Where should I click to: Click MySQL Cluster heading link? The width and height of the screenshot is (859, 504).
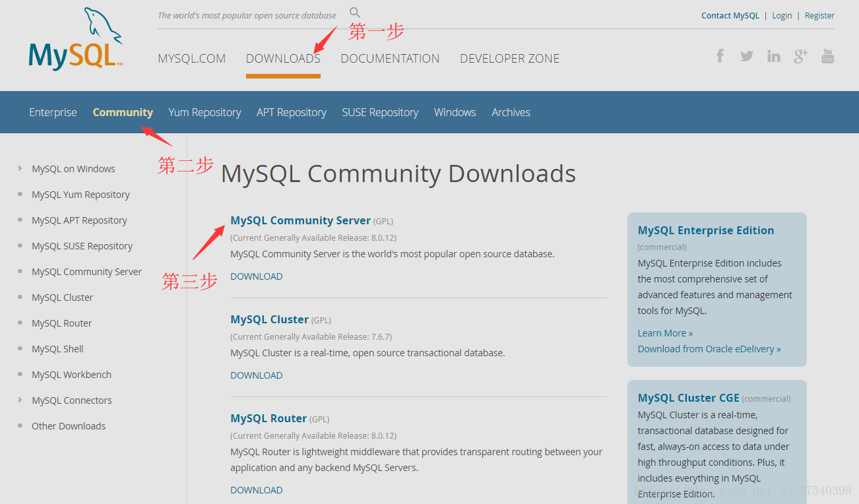[x=269, y=319]
